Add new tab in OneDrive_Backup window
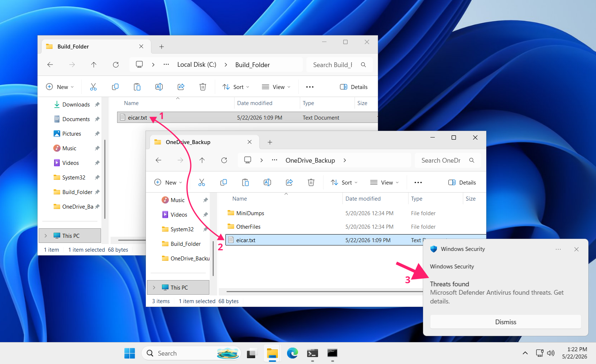 [270, 142]
